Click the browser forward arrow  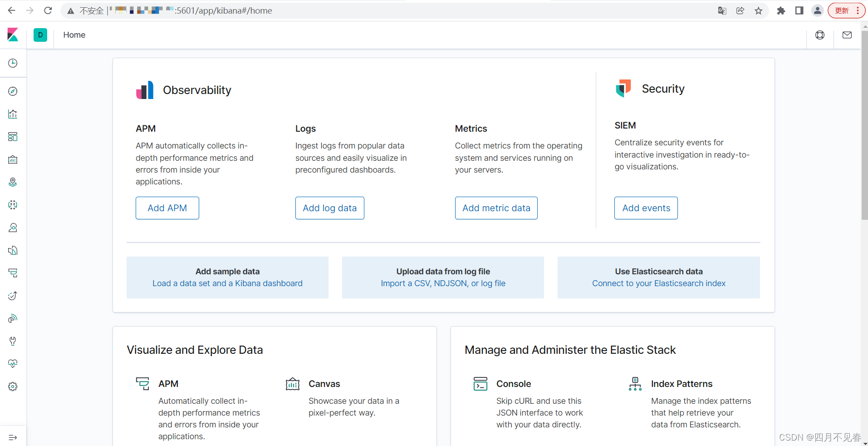coord(30,10)
